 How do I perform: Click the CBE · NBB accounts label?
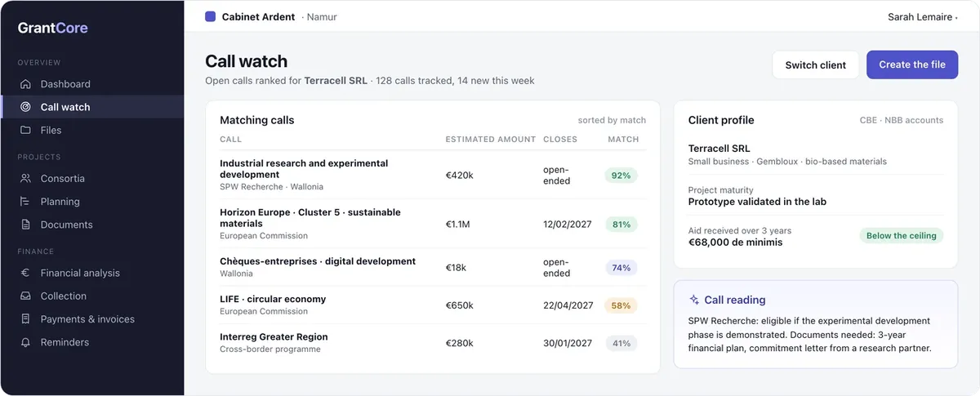[902, 120]
